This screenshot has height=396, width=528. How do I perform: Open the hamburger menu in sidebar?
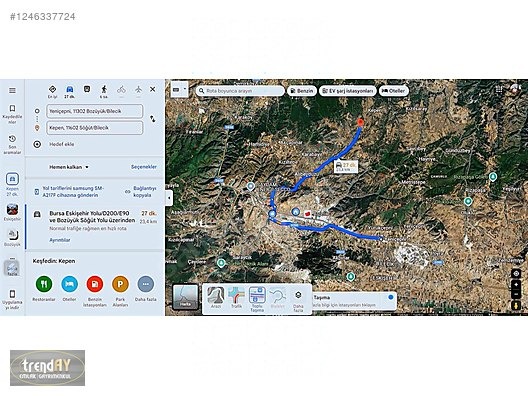pyautogui.click(x=12, y=91)
